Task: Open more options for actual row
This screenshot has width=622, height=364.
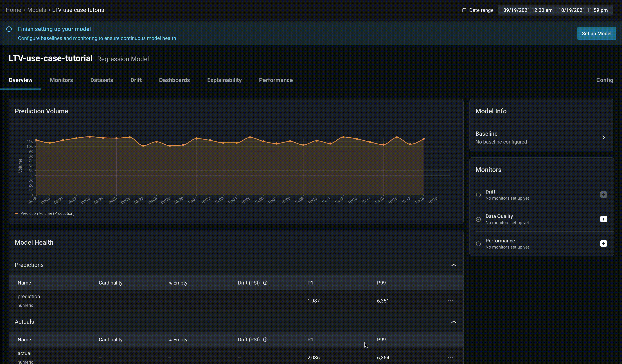Action: tap(450, 357)
